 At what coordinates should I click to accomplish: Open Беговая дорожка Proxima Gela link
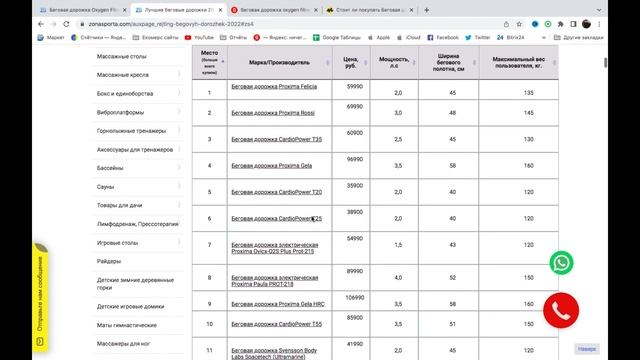272,166
